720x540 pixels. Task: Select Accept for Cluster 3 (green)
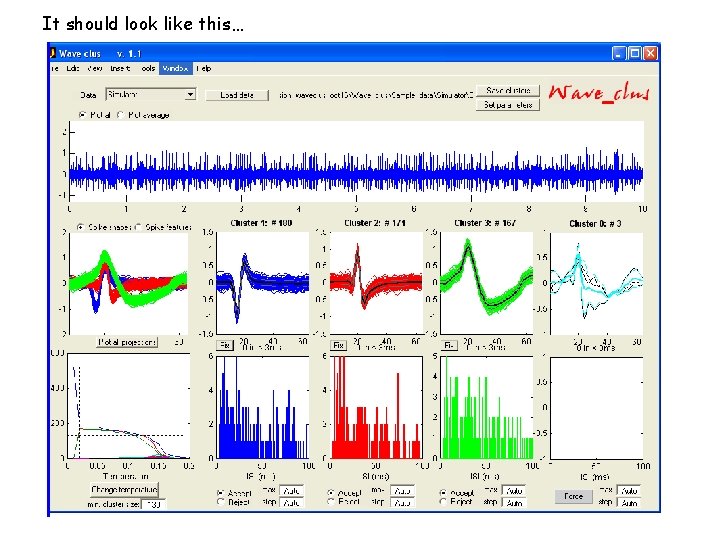click(443, 492)
